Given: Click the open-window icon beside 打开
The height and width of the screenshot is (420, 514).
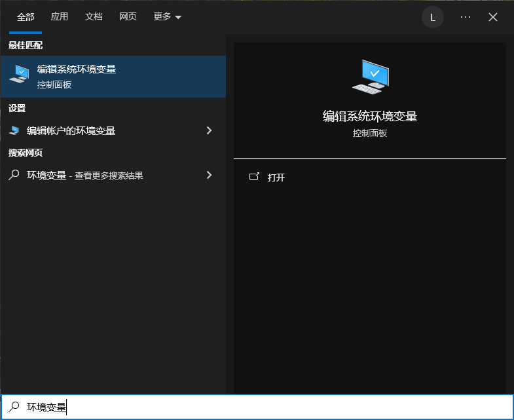Looking at the screenshot, I should pyautogui.click(x=254, y=176).
